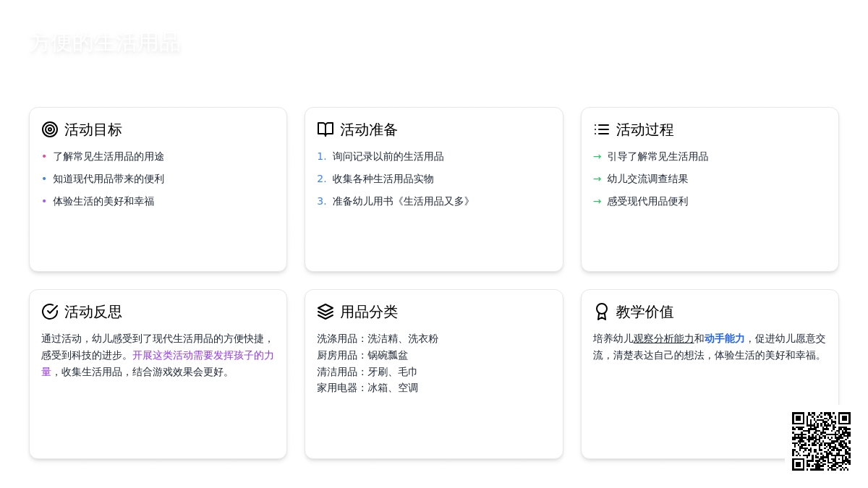
Task: Click the item 感受现代用品便利
Action: pyautogui.click(x=648, y=201)
